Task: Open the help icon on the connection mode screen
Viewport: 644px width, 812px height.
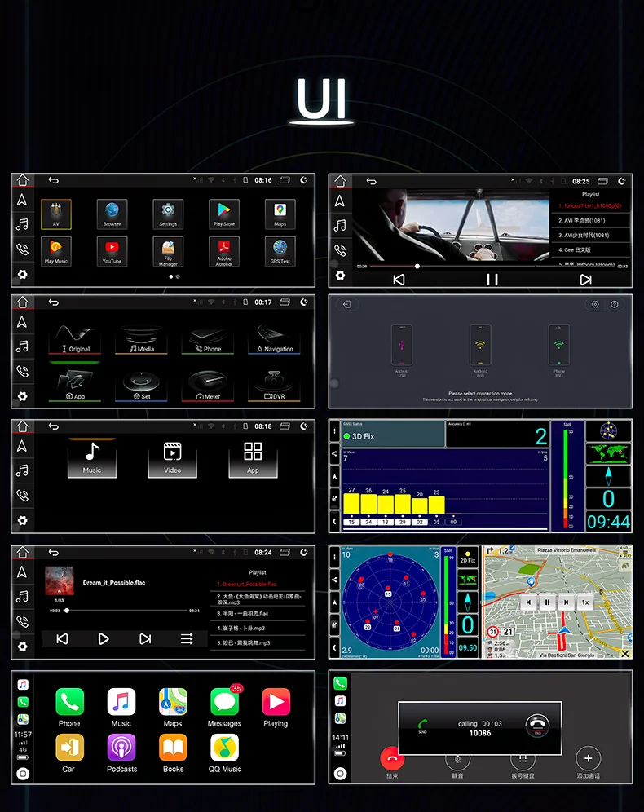Action: coord(615,305)
